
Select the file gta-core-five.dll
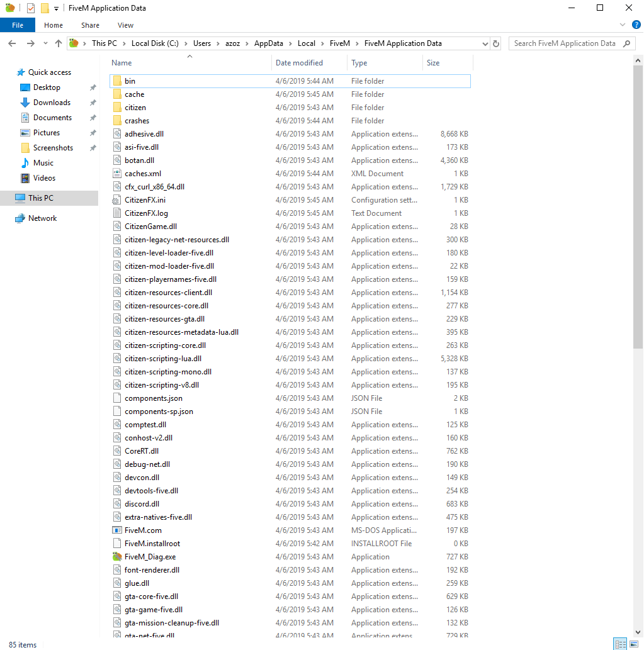pos(151,597)
